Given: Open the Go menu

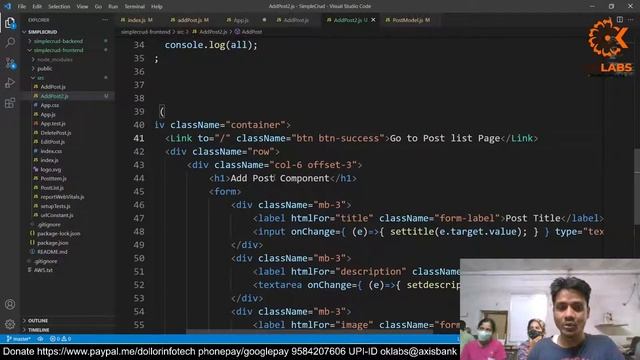Looking at the screenshot, I should [x=98, y=7].
